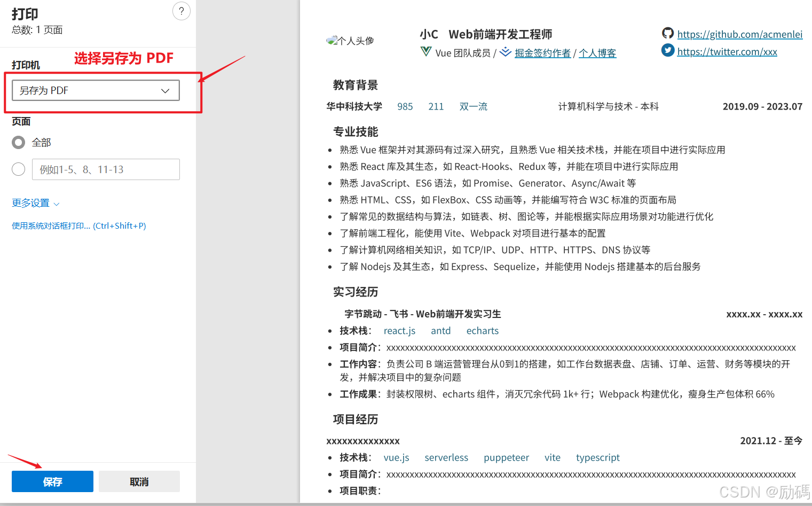
Task: Open the github.com/acmenlei link
Action: (x=739, y=34)
